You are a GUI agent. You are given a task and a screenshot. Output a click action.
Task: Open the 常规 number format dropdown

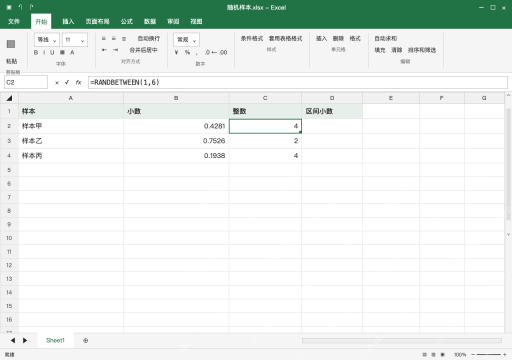point(186,40)
